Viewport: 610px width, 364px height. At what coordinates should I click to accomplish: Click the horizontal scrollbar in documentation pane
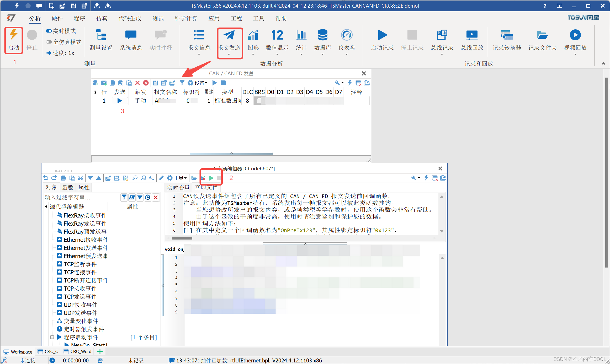click(x=182, y=238)
